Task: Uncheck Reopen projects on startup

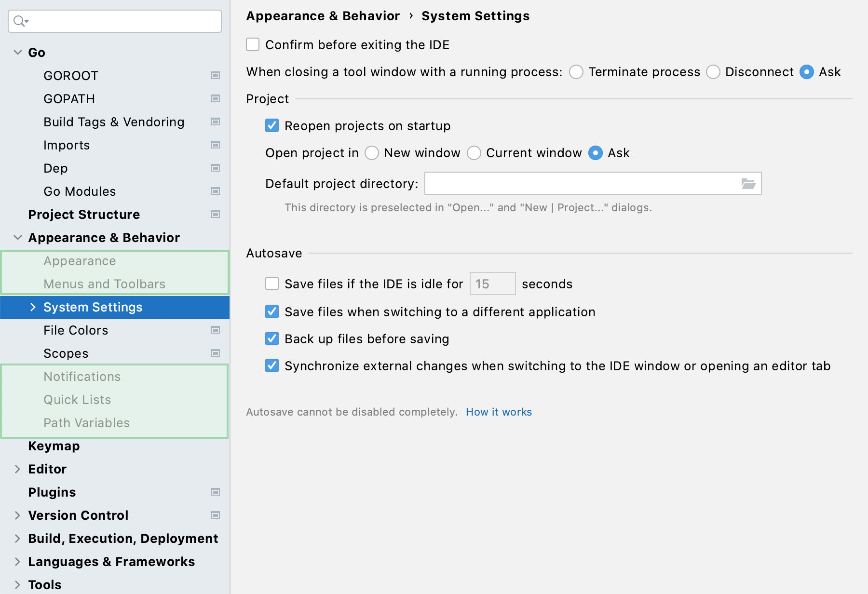Action: (272, 126)
